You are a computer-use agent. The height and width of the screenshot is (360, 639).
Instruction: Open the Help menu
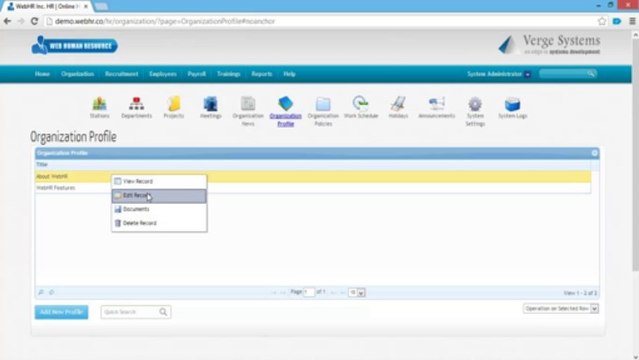289,74
